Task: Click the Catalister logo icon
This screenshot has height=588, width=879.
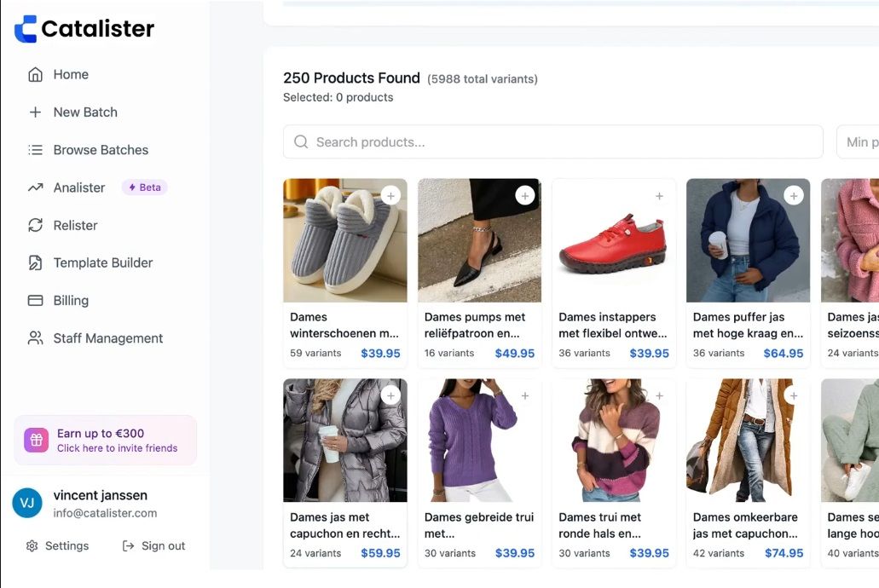Action: tap(26, 29)
